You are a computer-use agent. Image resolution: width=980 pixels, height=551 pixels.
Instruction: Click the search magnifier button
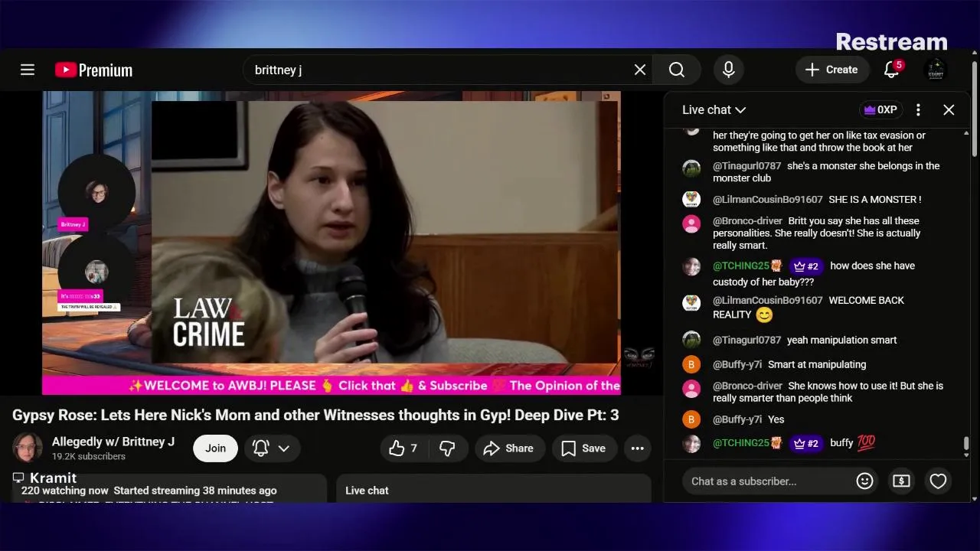tap(677, 70)
